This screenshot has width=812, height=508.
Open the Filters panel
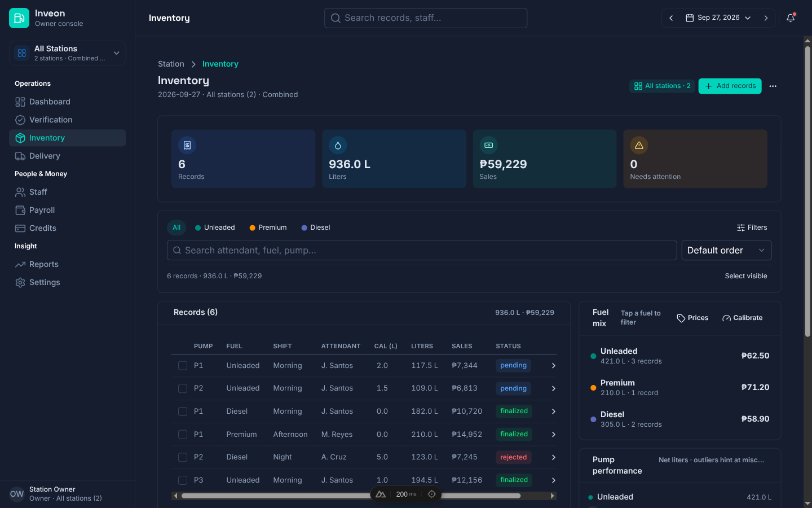click(752, 227)
